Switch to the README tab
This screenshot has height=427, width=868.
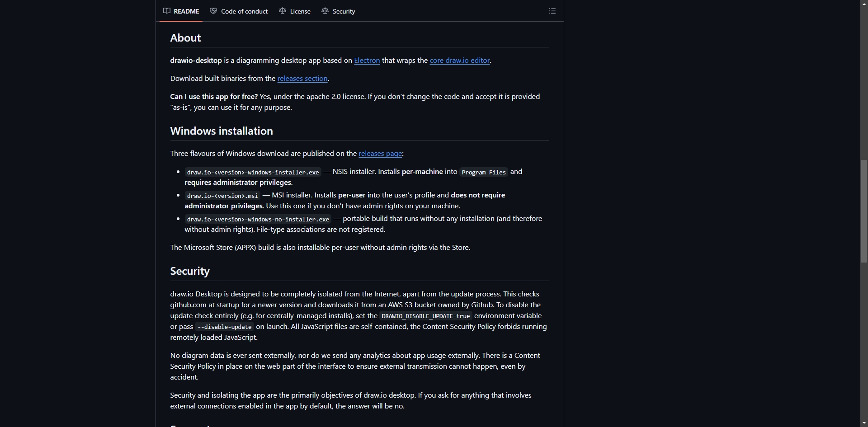pyautogui.click(x=181, y=11)
